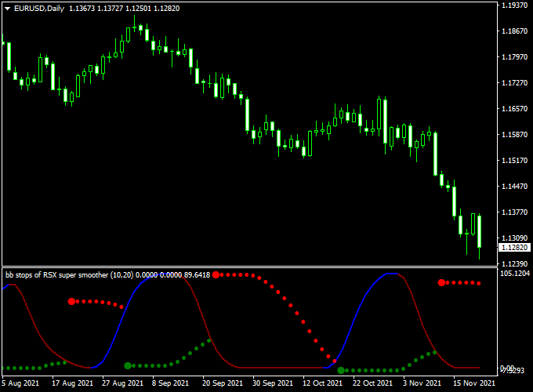Screen dimensions: 533x392
Task: Click the 105.1204 indicator scale value
Action: 515,274
